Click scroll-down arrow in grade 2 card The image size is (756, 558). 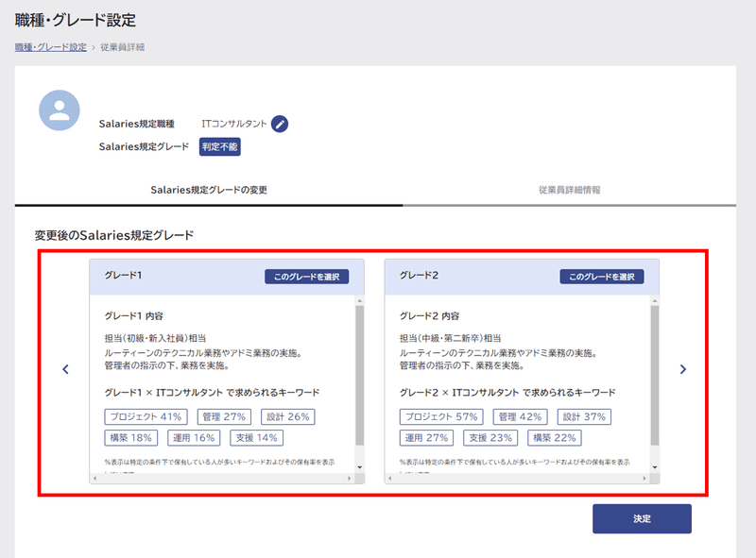[x=655, y=467]
